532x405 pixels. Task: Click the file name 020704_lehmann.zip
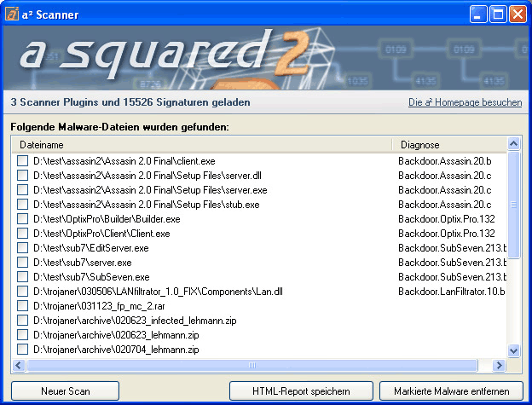pyautogui.click(x=157, y=350)
